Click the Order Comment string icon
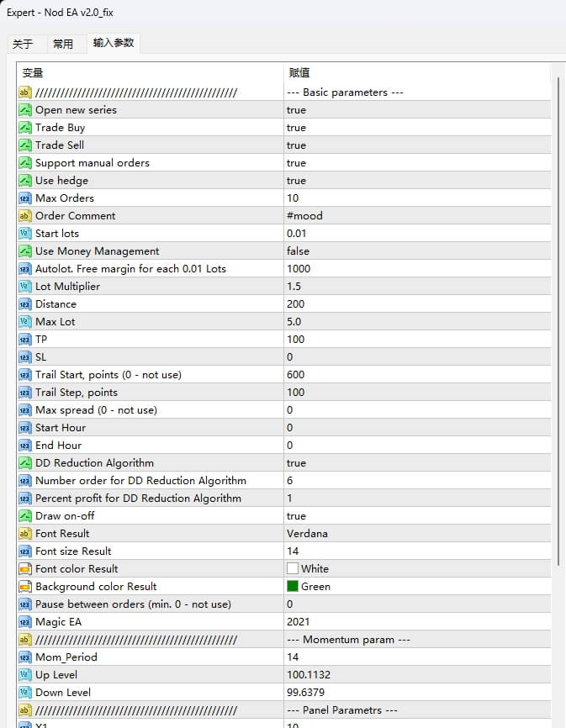 (25, 216)
